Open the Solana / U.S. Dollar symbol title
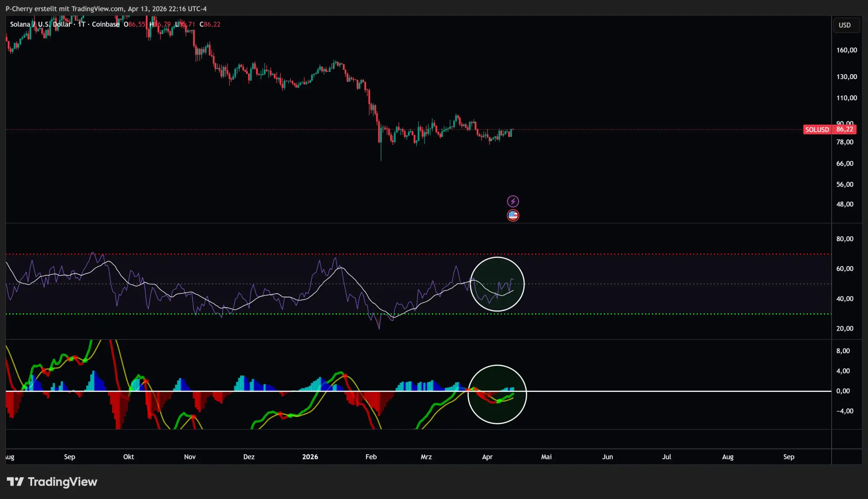 (40, 24)
